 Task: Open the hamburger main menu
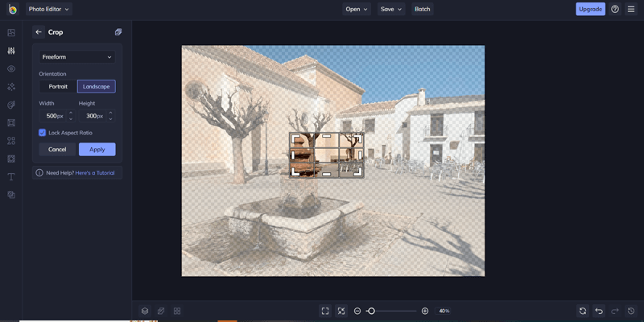pos(631,9)
